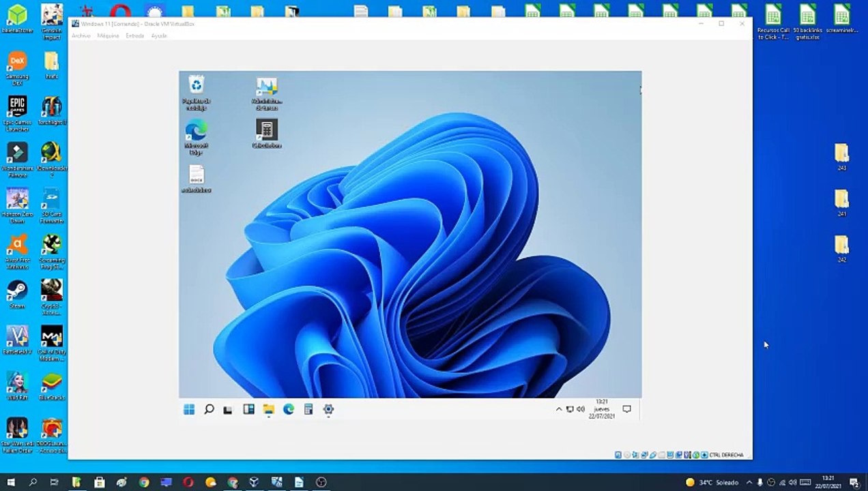868x491 pixels.
Task: Expand hidden tray icons in Windows 11 guest
Action: click(559, 409)
